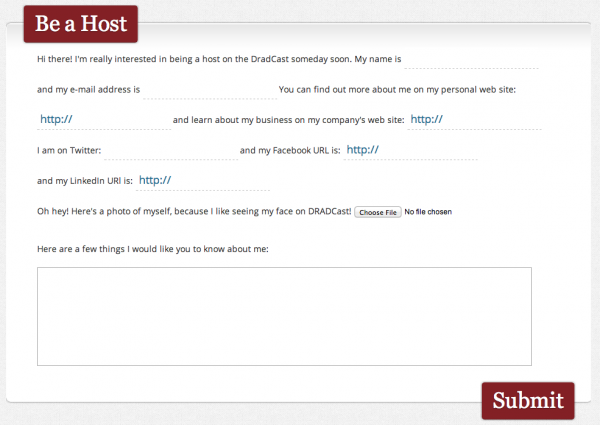Click the 'I am on Twitter:' label
600x425 pixels.
(69, 150)
